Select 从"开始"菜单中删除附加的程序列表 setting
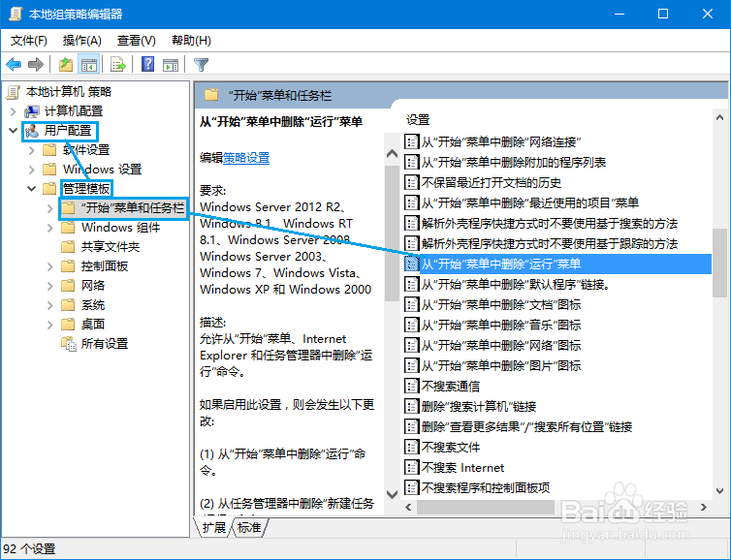Screen dimensions: 731x560 click(514, 162)
